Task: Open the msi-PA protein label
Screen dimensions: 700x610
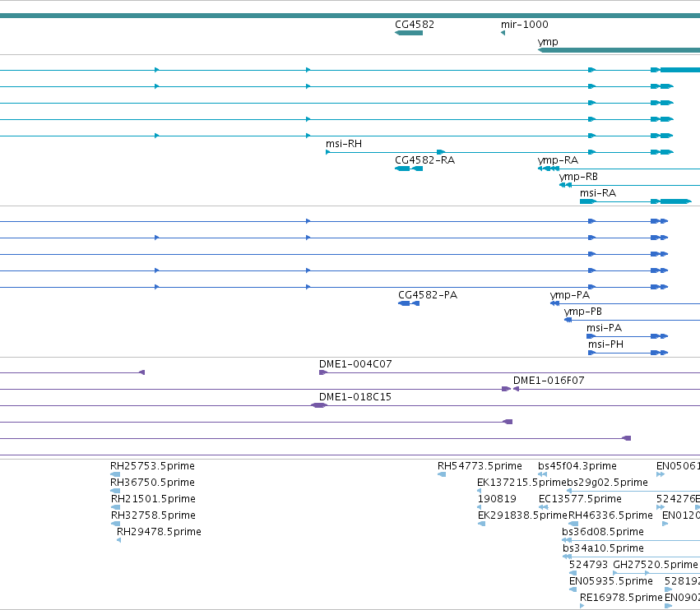Action: coord(604,328)
